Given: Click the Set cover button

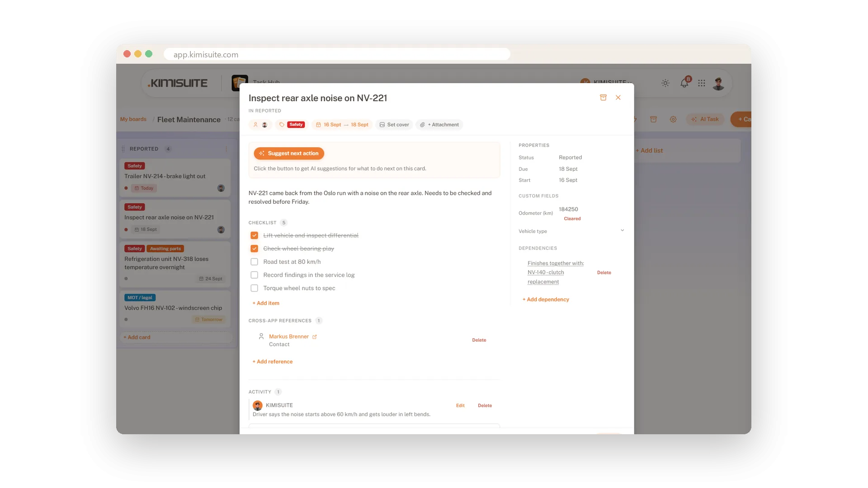Looking at the screenshot, I should 394,125.
